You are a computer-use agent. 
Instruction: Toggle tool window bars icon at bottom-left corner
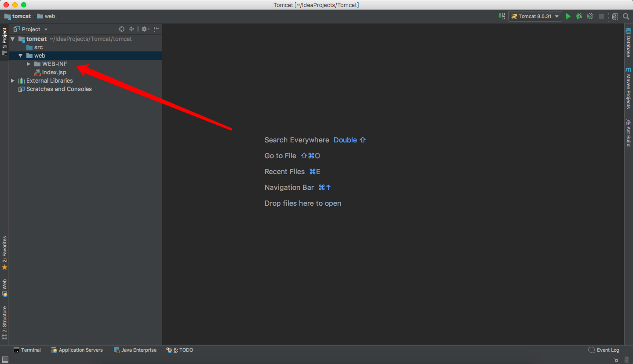pos(5,360)
